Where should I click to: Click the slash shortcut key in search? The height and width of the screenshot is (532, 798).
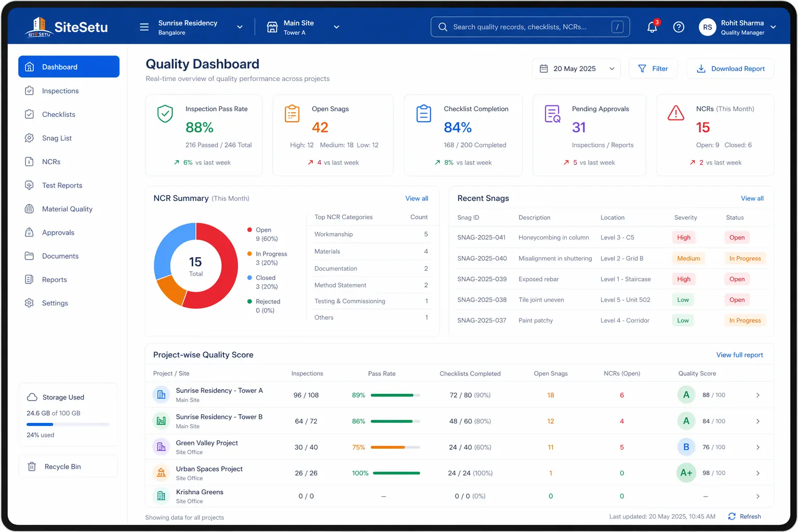click(617, 27)
